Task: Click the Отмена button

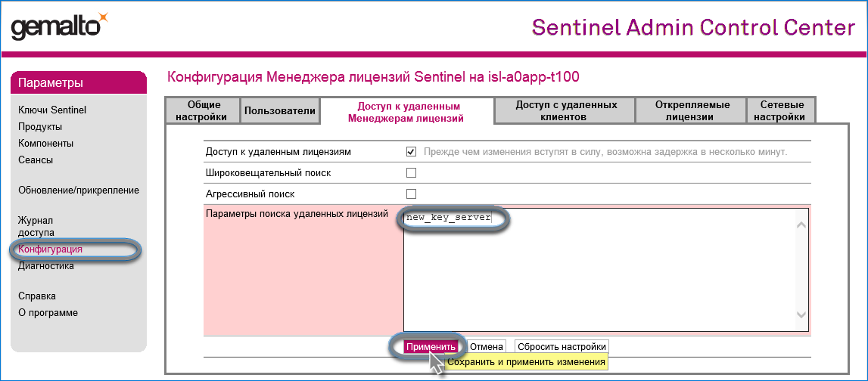Action: coord(487,347)
